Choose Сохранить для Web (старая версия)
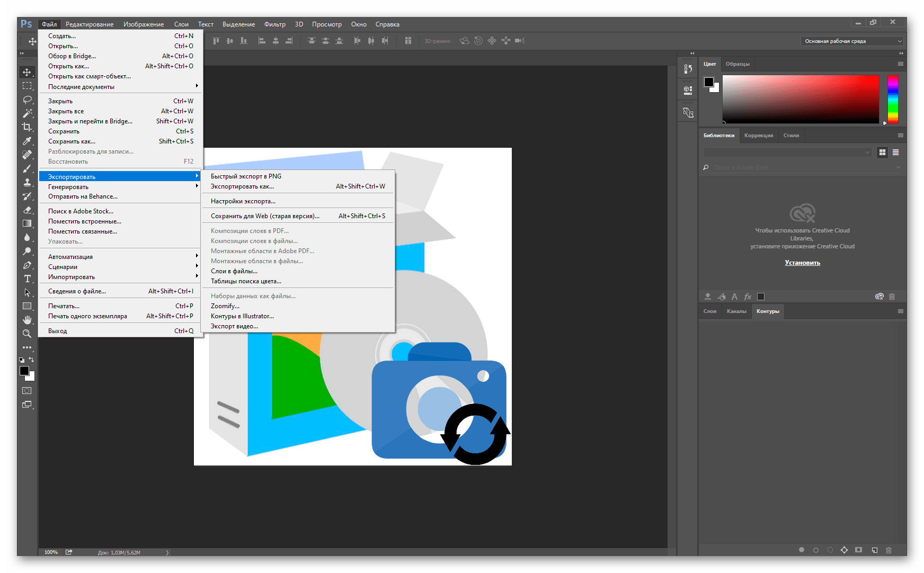The width and height of the screenshot is (924, 573). (298, 216)
